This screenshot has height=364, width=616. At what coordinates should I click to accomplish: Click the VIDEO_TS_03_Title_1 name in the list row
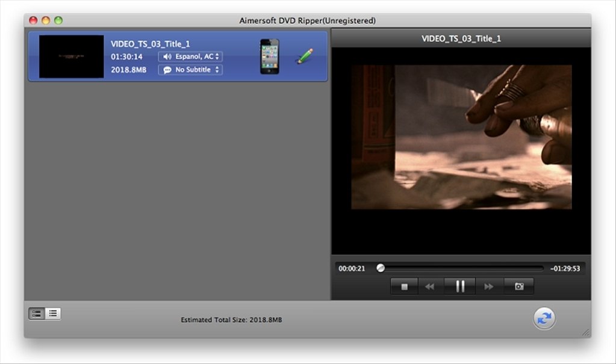coord(150,44)
